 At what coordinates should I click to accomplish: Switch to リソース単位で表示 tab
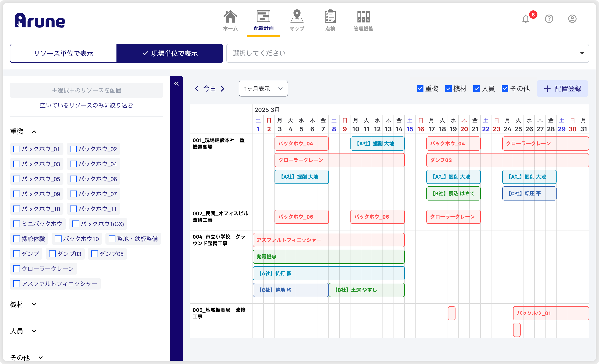(x=63, y=53)
